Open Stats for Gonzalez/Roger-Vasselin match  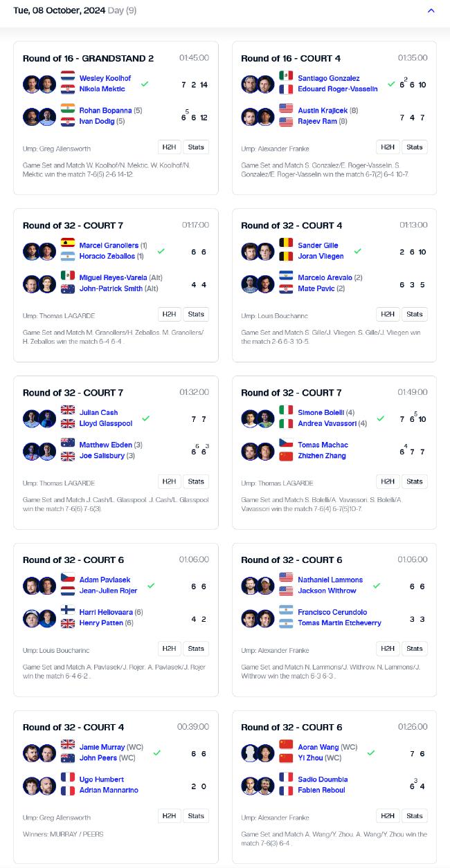(x=415, y=147)
